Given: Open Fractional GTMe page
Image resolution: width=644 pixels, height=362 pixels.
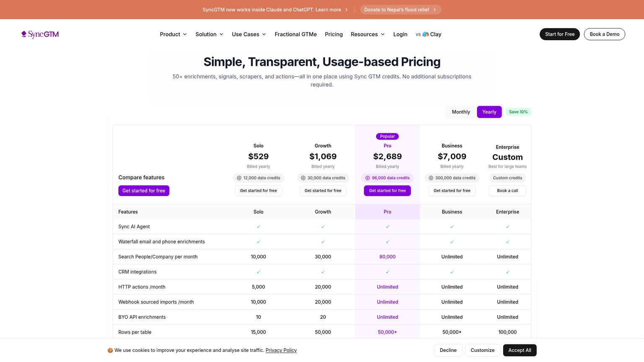Looking at the screenshot, I should click(296, 34).
